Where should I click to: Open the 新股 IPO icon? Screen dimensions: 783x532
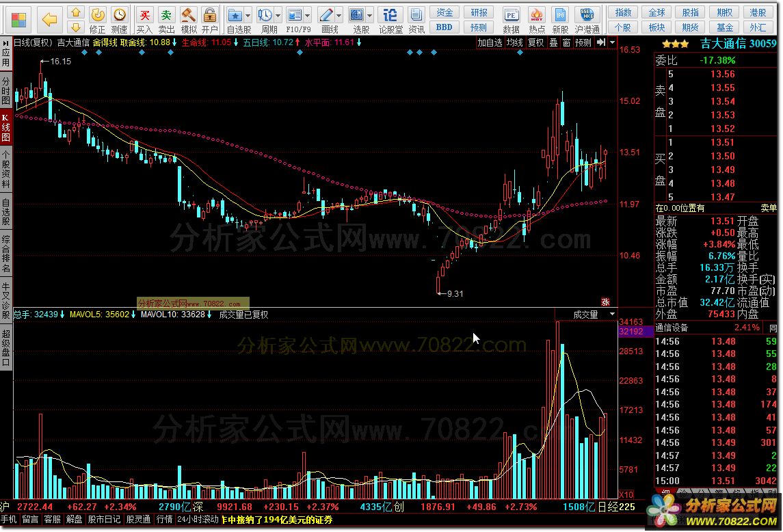(x=560, y=21)
